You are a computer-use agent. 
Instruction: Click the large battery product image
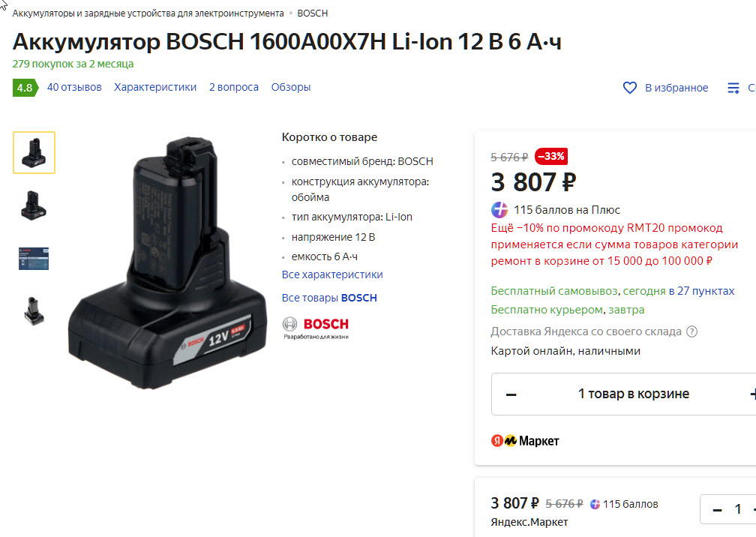(x=167, y=262)
